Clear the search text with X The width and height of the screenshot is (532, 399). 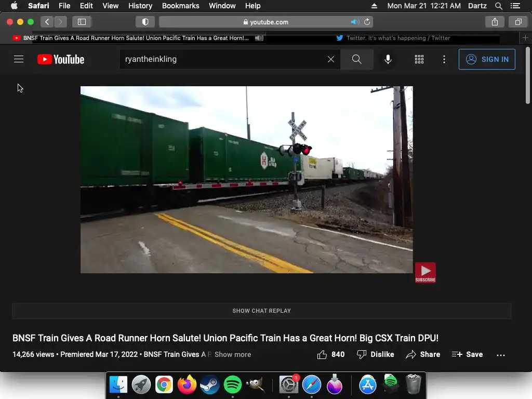pyautogui.click(x=331, y=59)
